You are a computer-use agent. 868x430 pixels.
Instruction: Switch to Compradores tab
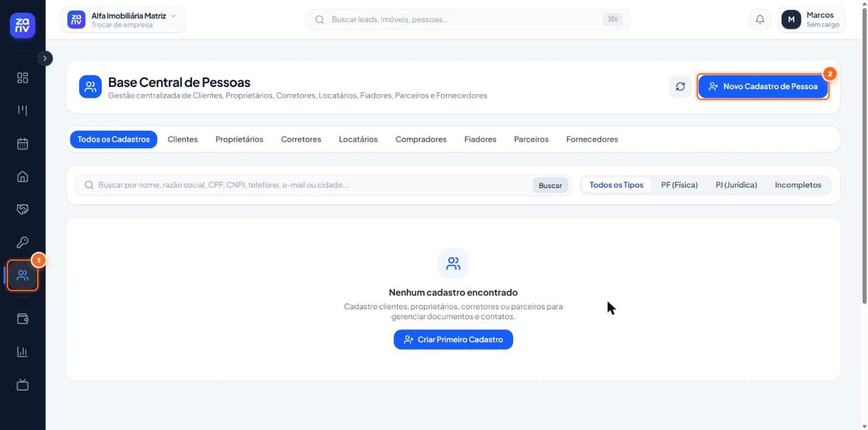pyautogui.click(x=421, y=139)
